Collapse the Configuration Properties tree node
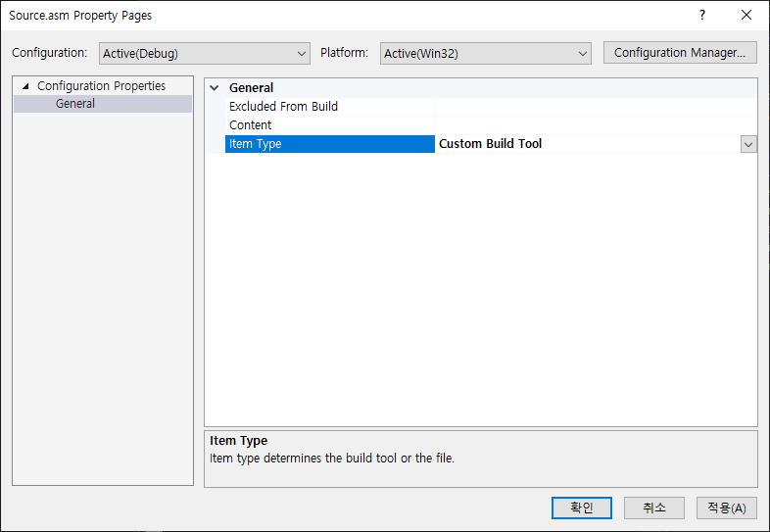This screenshot has width=770, height=532. pos(25,86)
